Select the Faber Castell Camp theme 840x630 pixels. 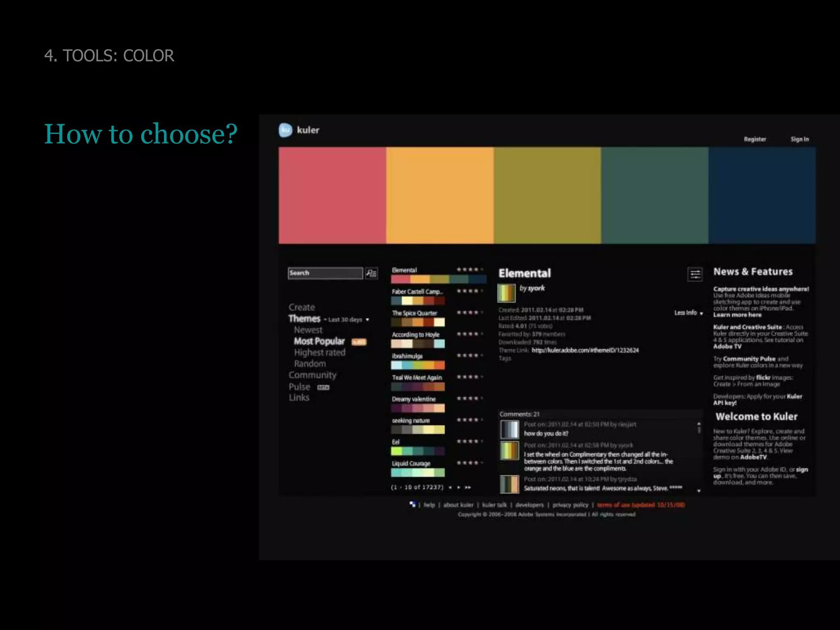tap(438, 297)
